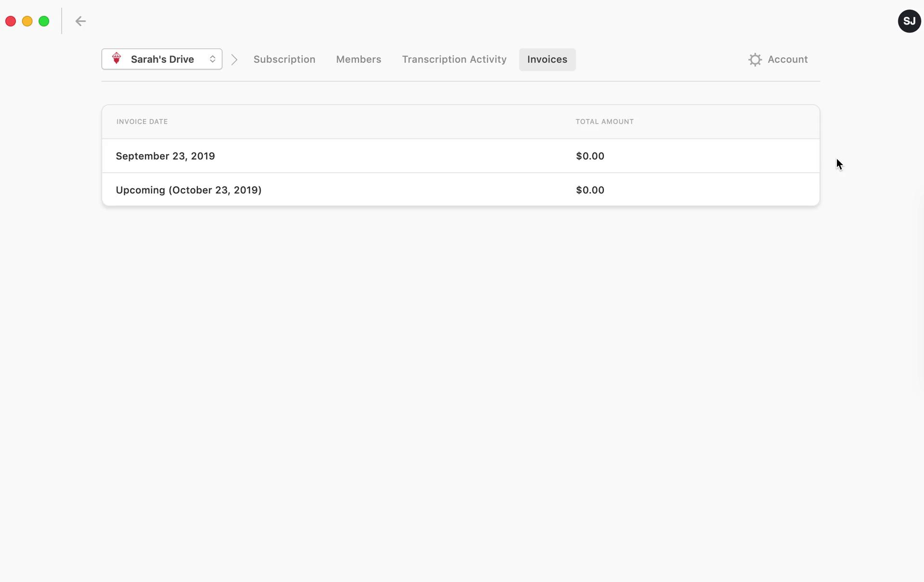Toggle the Sarah's Drive disclosure triangle

212,60
